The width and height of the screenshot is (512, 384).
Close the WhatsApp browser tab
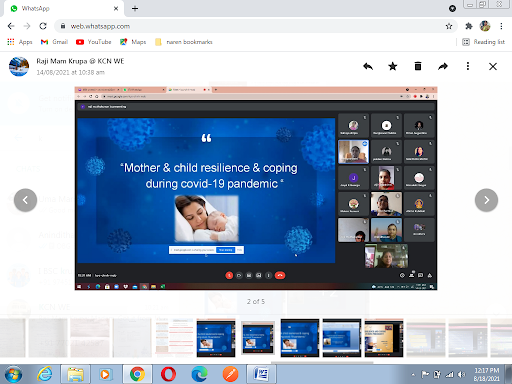coord(116,9)
